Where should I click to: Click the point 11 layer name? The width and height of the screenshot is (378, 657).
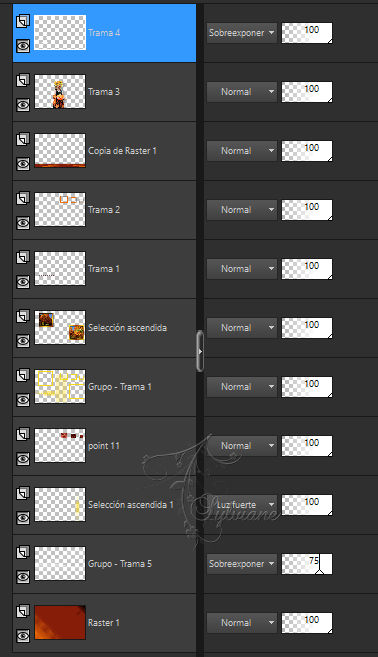pos(104,446)
